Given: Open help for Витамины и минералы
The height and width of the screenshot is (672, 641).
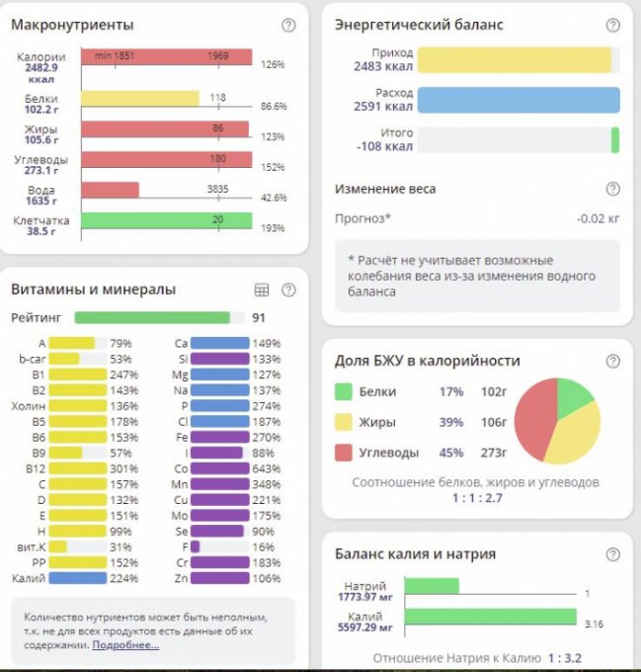Looking at the screenshot, I should (x=288, y=290).
